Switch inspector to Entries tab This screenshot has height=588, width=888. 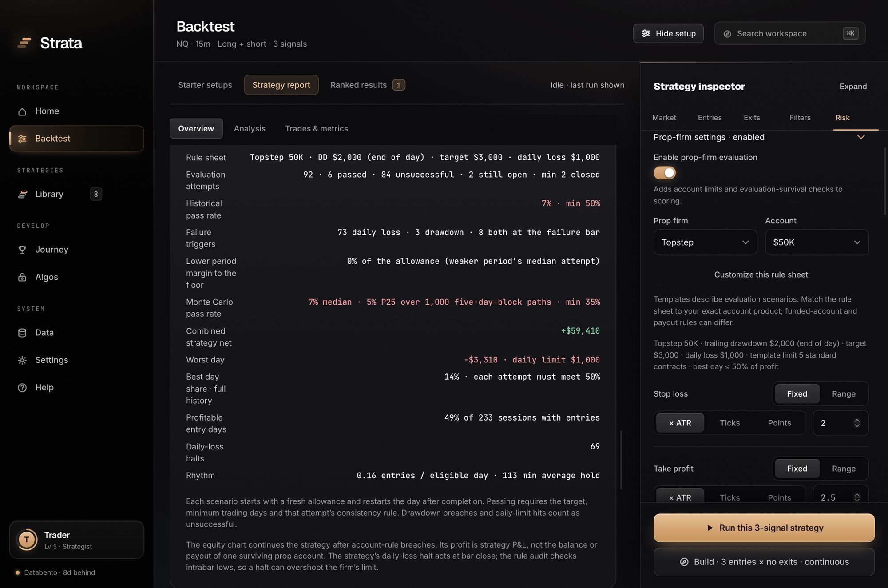(x=710, y=118)
